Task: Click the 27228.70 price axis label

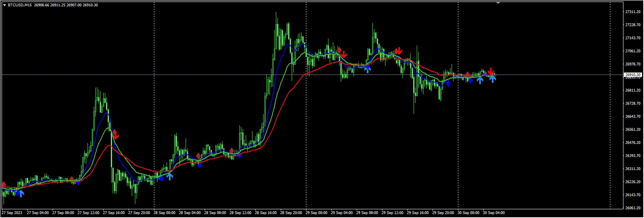Action: [633, 25]
